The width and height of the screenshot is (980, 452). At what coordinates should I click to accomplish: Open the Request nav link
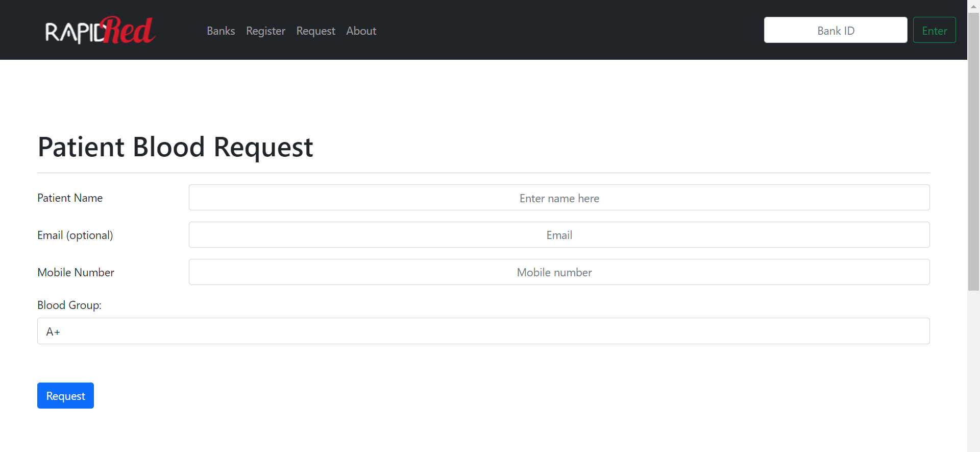click(x=315, y=31)
